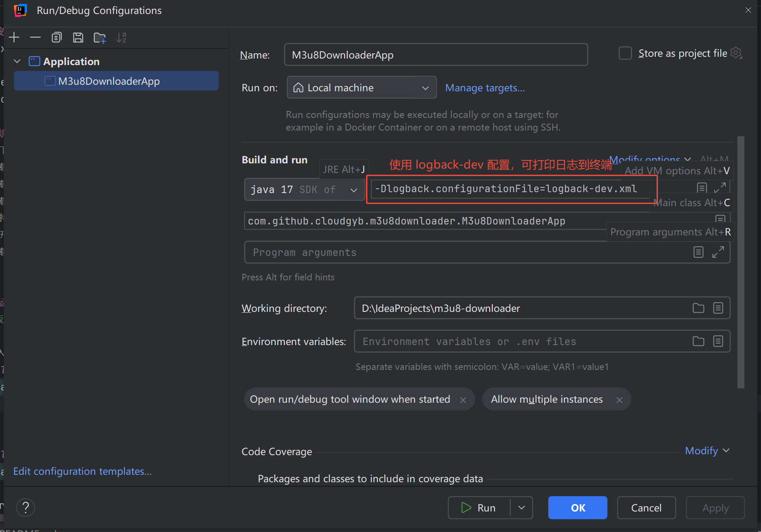Enable the Store as project file checkbox
Screen dimensions: 761x532
point(625,53)
